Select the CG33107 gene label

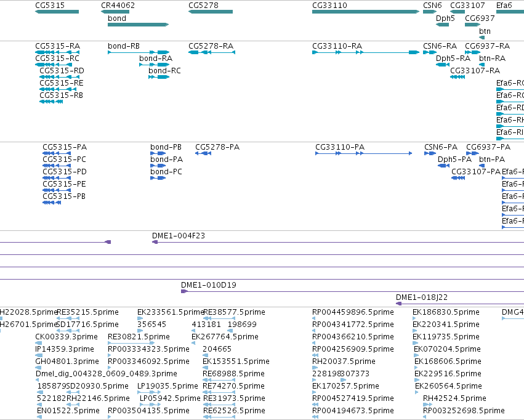click(467, 6)
